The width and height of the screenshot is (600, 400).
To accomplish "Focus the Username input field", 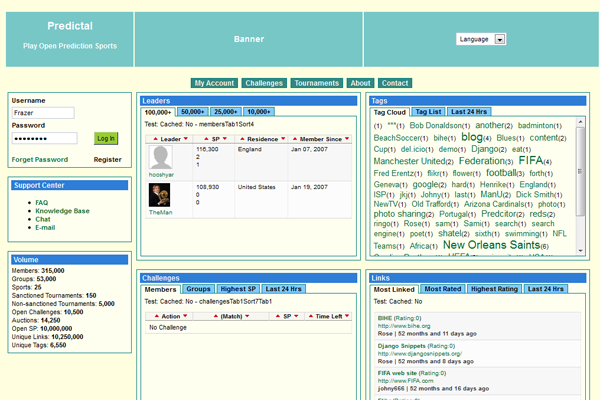I will click(43, 113).
